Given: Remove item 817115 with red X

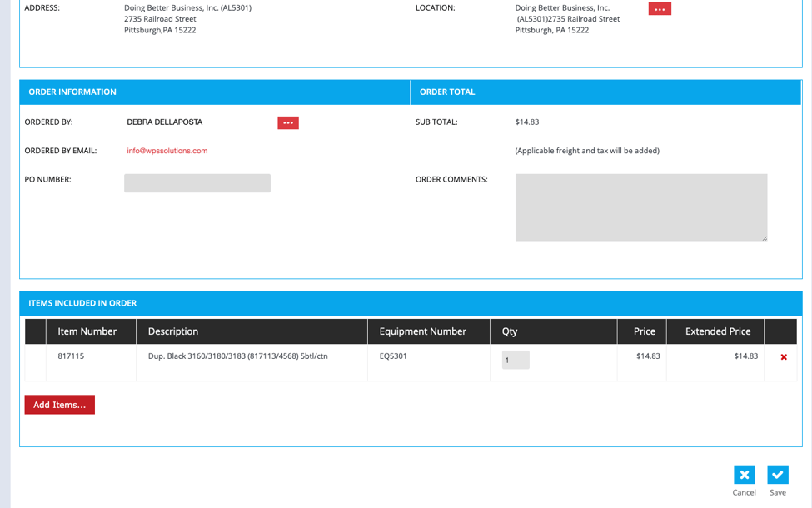Looking at the screenshot, I should (x=784, y=356).
